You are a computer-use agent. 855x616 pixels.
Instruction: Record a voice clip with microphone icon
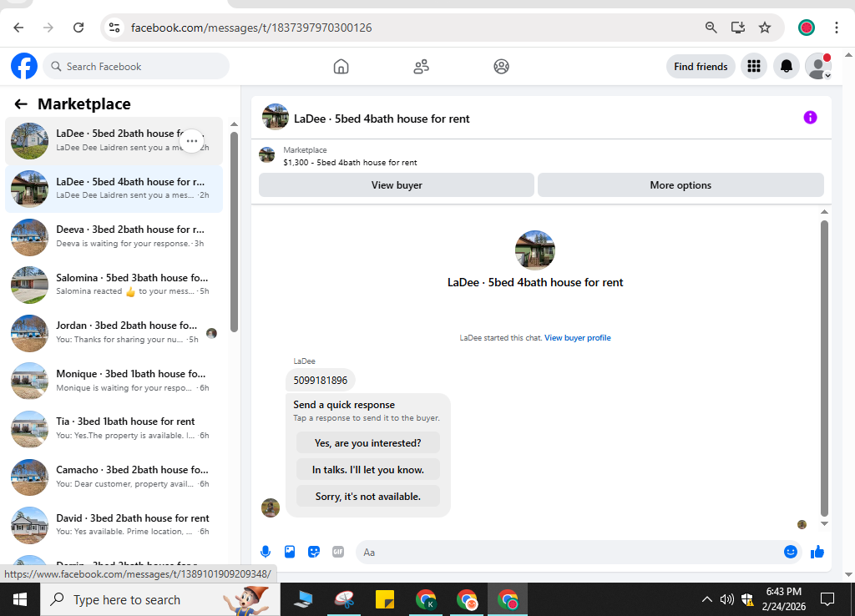(x=266, y=552)
